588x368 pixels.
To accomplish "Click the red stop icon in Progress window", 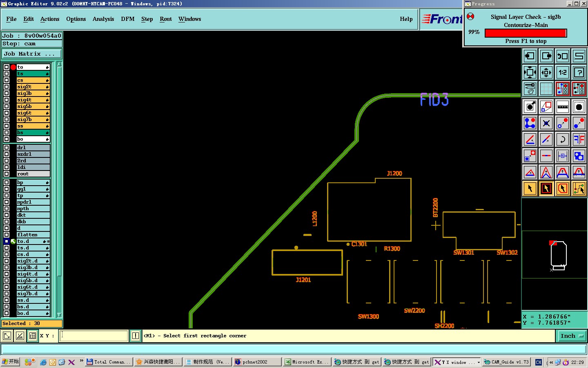I will pyautogui.click(x=470, y=17).
